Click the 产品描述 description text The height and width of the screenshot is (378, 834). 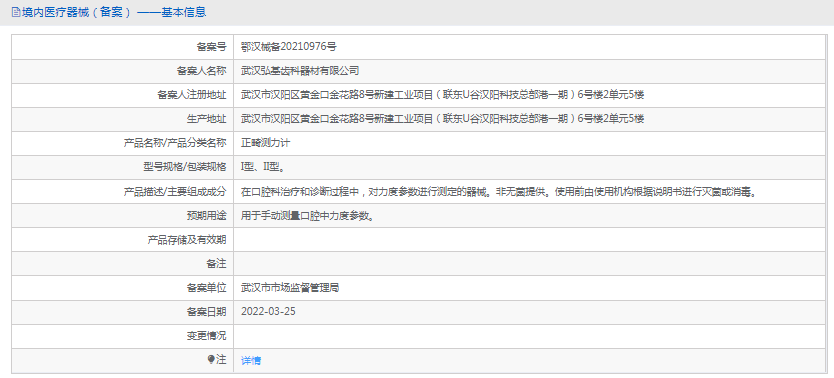point(499,192)
